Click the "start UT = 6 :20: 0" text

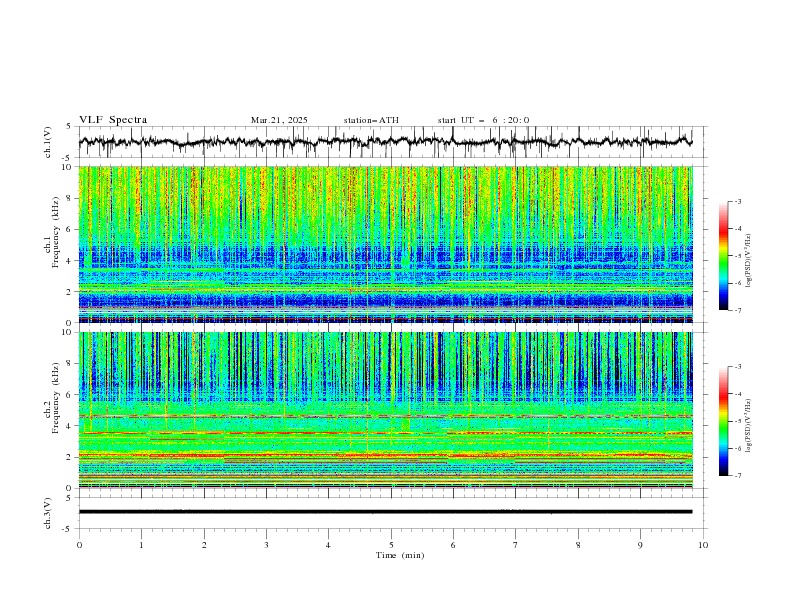(483, 120)
